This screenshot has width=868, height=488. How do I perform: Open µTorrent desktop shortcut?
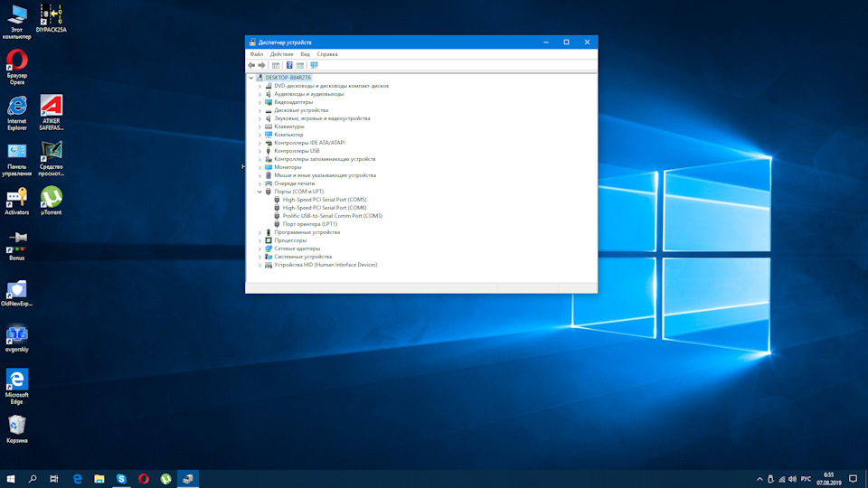[52, 196]
